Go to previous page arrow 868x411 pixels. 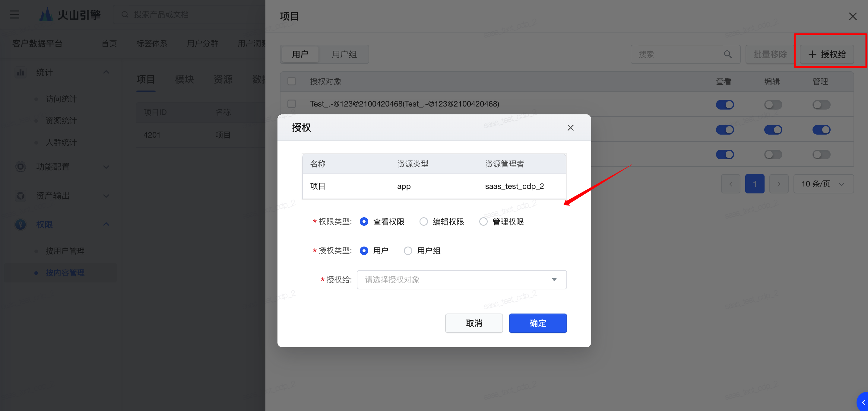(x=730, y=184)
